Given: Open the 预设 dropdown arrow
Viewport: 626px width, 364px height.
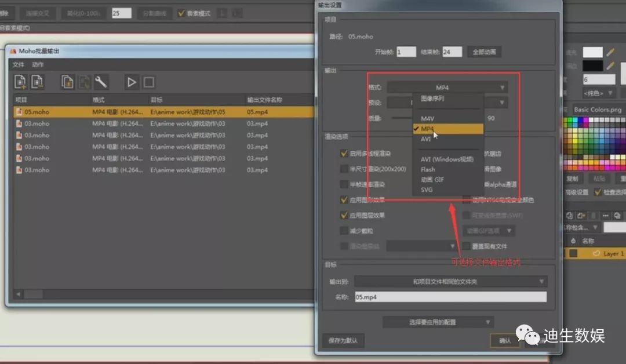Looking at the screenshot, I should 502,103.
